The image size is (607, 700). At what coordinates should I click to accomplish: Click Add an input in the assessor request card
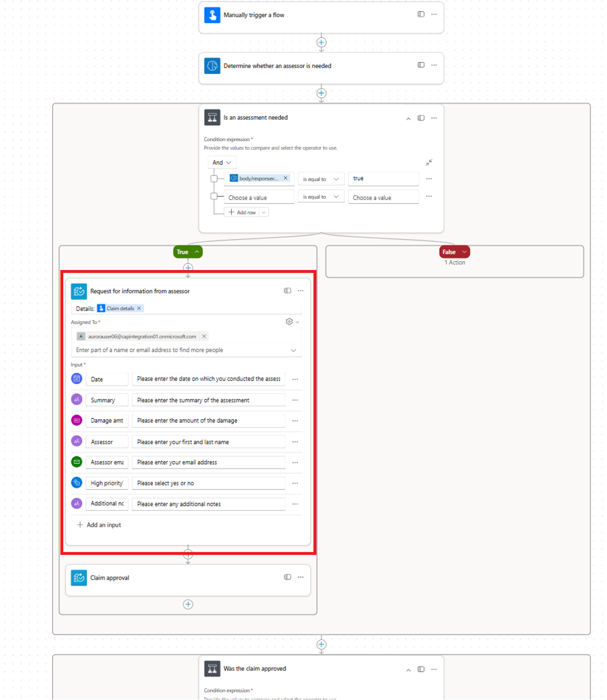pyautogui.click(x=97, y=524)
